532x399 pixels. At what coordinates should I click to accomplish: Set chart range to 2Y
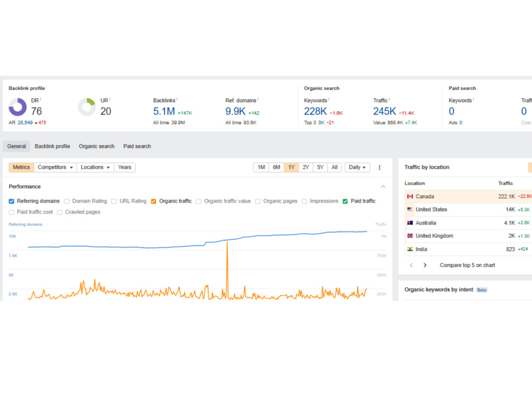(306, 167)
